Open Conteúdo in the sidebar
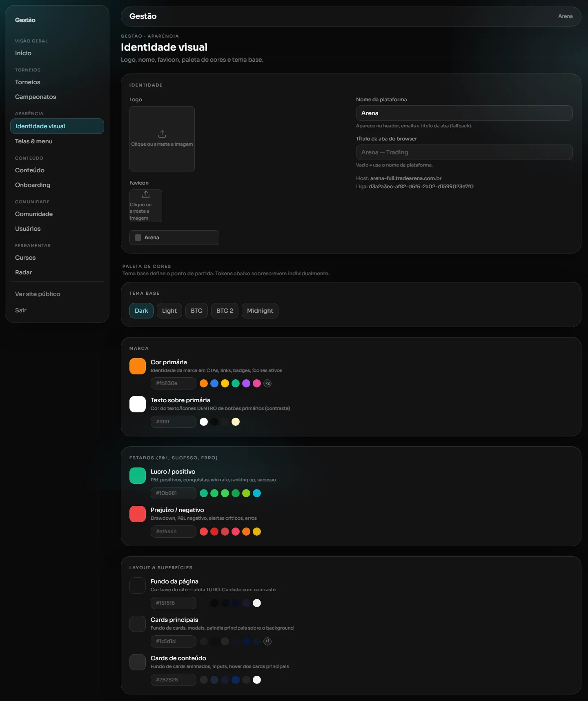588x701 pixels. tap(57, 170)
